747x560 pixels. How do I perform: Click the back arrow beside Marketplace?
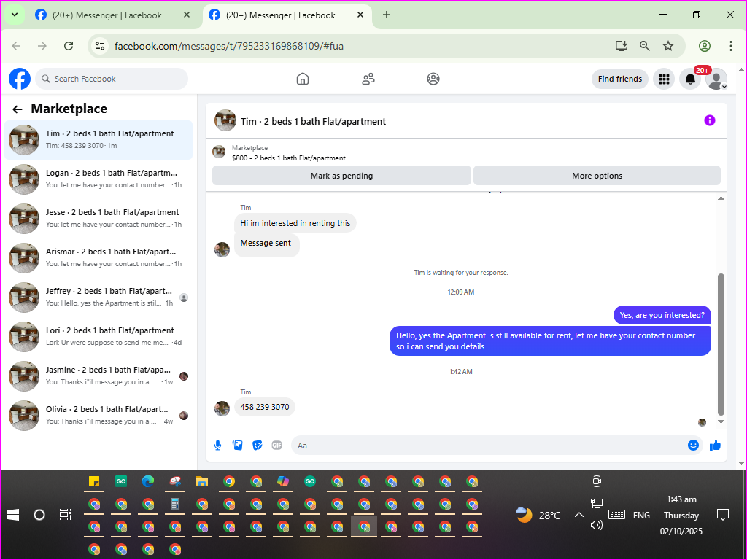tap(18, 109)
